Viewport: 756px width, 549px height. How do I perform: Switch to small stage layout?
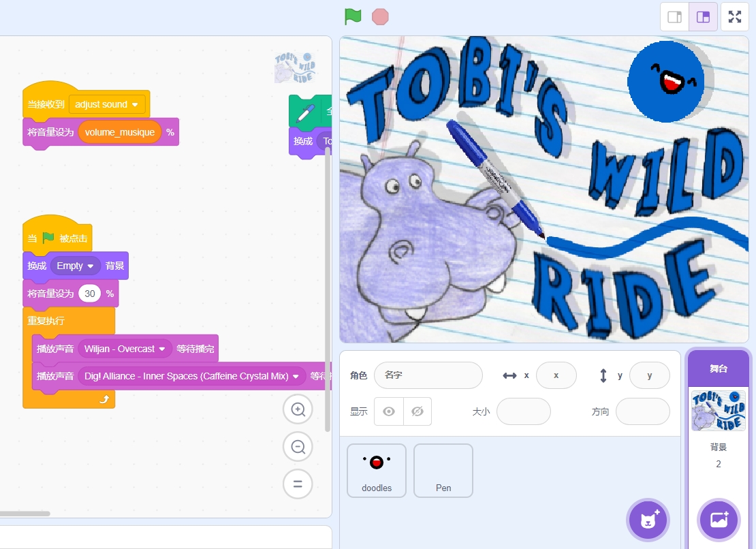[x=675, y=17]
